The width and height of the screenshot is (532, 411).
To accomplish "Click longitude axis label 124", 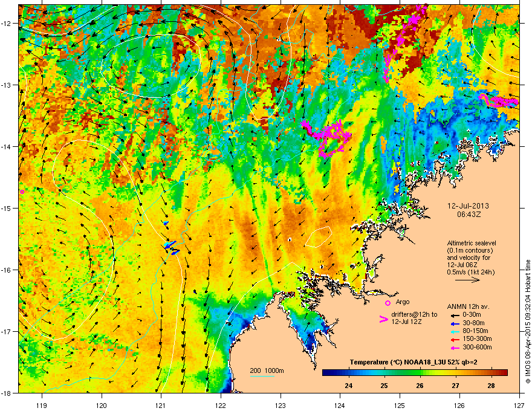I will pos(340,405).
